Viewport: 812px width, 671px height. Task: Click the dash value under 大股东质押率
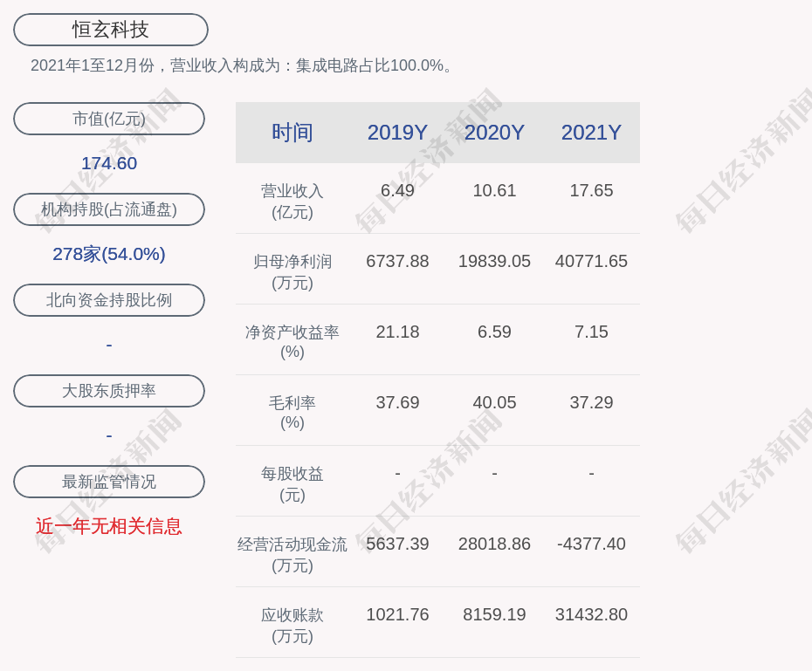(x=109, y=435)
